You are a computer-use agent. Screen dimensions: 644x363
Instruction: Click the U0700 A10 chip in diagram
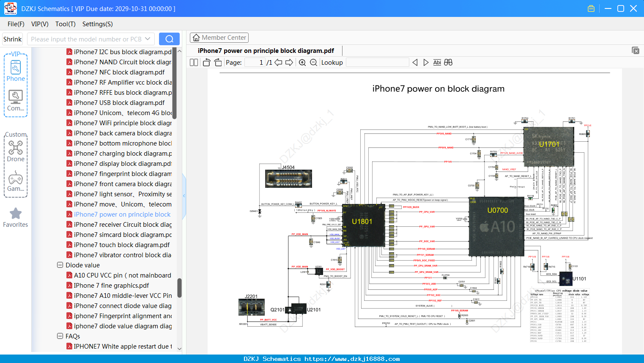coord(496,226)
